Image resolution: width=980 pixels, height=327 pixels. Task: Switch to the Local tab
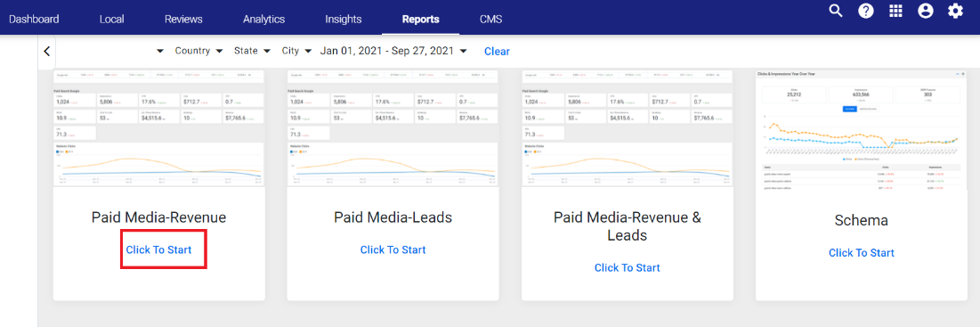click(x=112, y=19)
